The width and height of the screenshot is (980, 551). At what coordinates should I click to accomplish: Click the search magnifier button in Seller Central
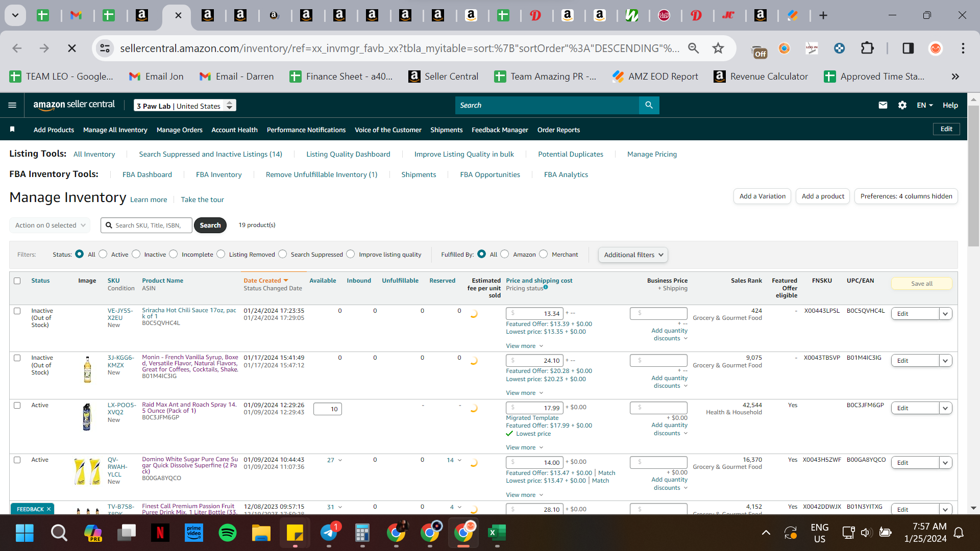(x=649, y=105)
